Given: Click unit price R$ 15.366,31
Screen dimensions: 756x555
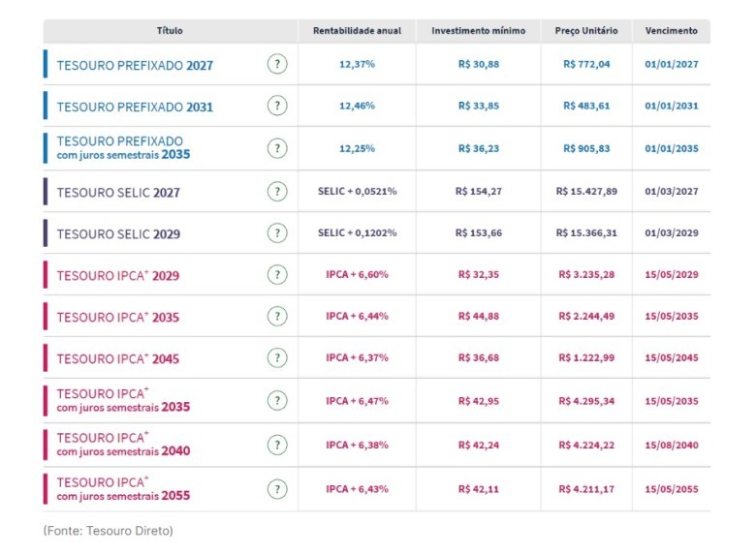Looking at the screenshot, I should (x=586, y=232).
